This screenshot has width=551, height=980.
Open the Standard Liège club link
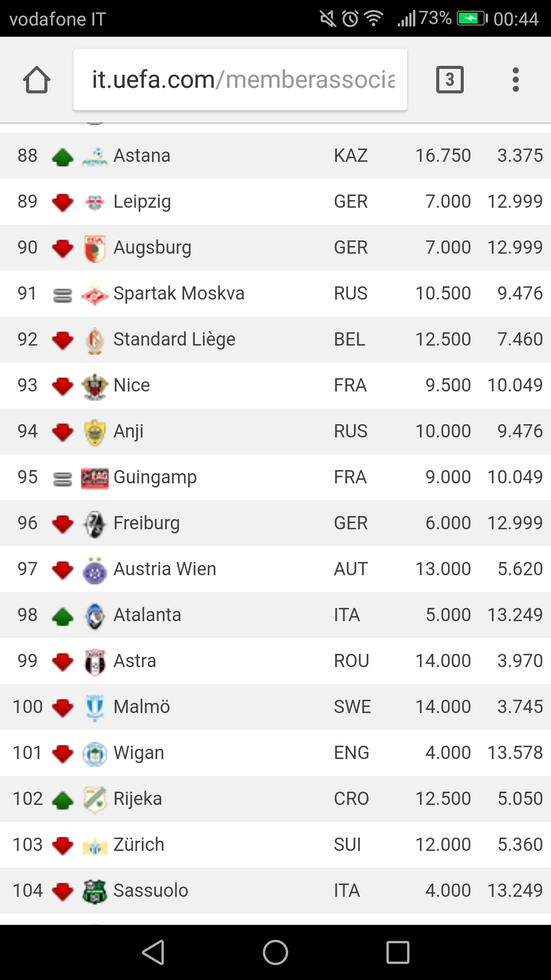coord(174,339)
